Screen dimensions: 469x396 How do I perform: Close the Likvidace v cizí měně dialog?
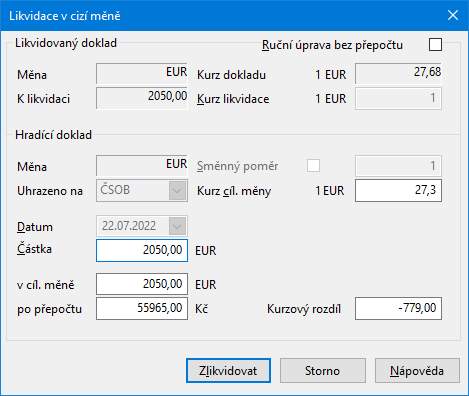(x=453, y=15)
